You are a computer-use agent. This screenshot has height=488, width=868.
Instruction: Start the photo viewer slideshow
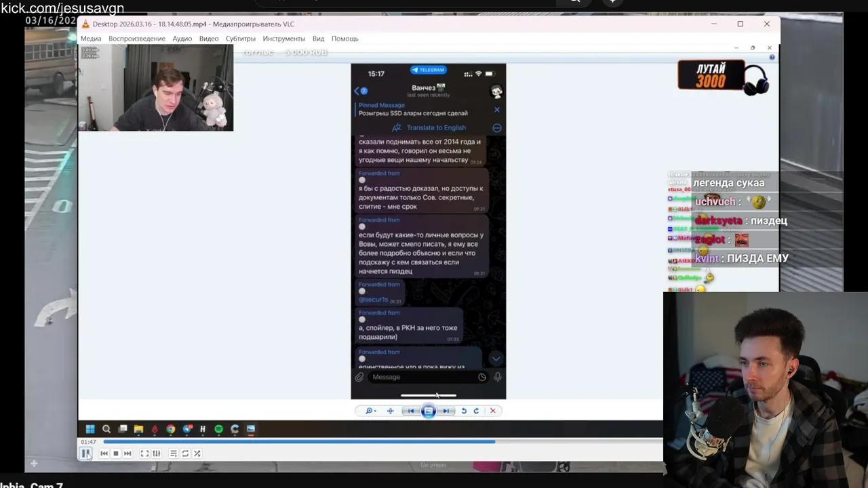(429, 411)
